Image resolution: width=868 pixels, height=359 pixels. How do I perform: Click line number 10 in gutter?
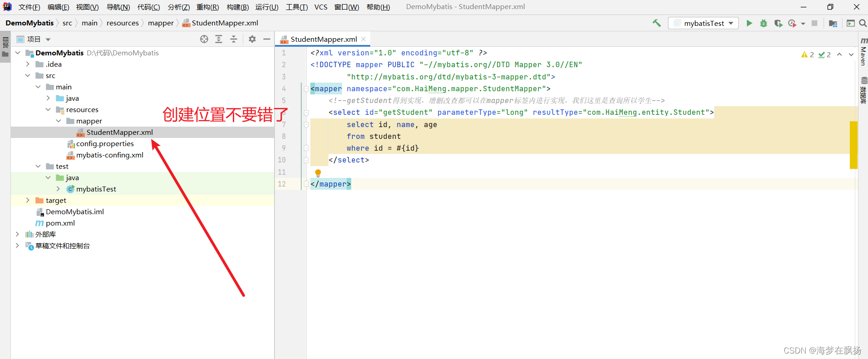click(x=282, y=160)
